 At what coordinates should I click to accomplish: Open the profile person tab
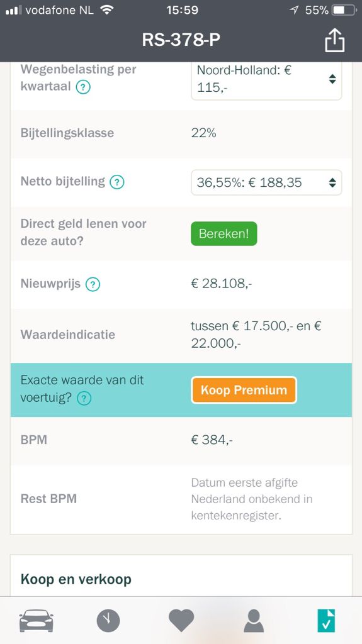pyautogui.click(x=254, y=621)
